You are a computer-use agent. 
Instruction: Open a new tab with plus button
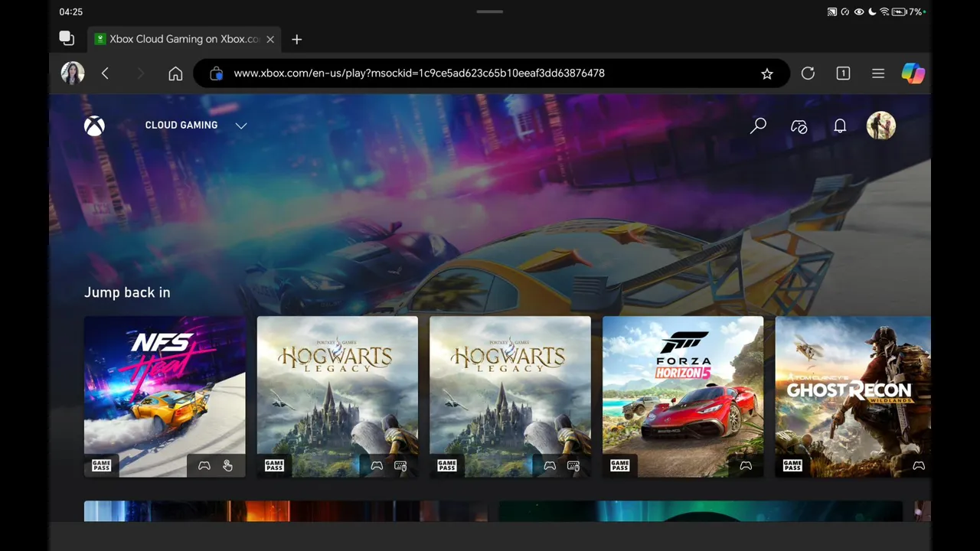[297, 39]
